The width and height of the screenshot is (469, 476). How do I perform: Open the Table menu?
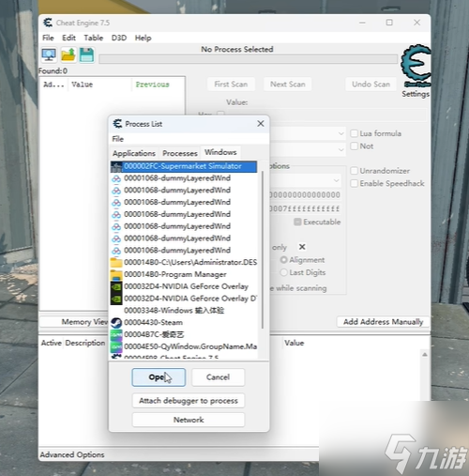click(x=94, y=38)
